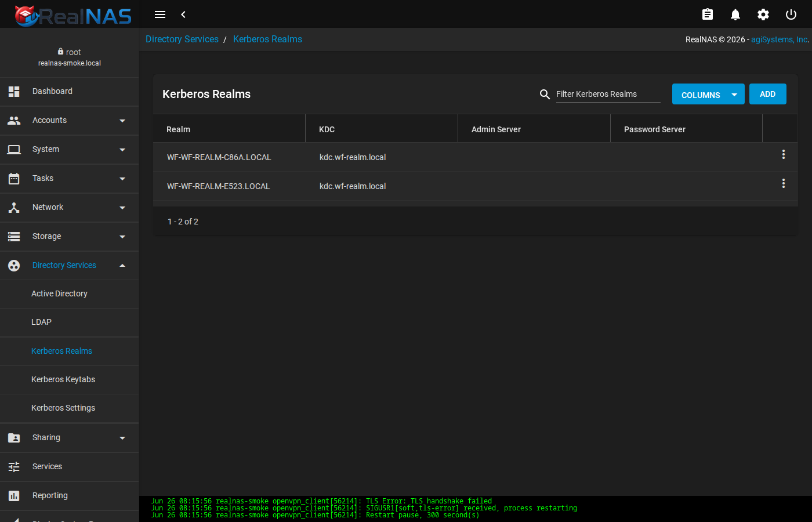Image resolution: width=812 pixels, height=522 pixels.
Task: Open the Reporting menu item
Action: pyautogui.click(x=70, y=495)
